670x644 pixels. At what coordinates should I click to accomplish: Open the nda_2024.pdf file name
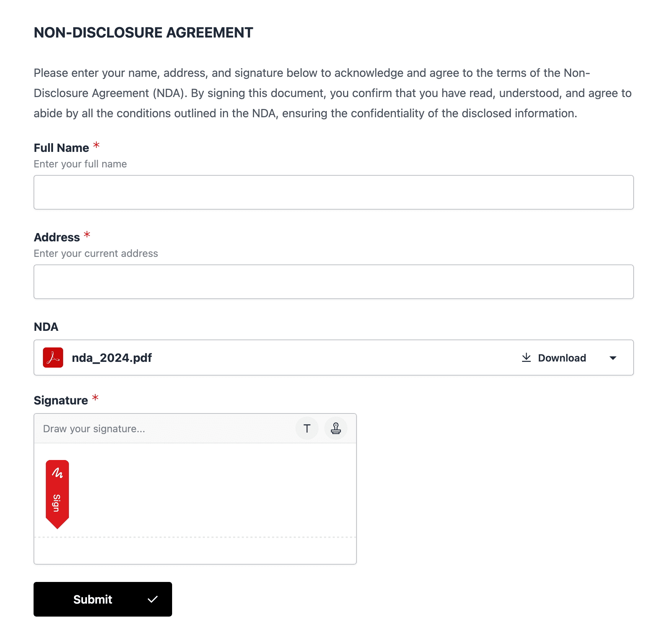click(x=112, y=358)
